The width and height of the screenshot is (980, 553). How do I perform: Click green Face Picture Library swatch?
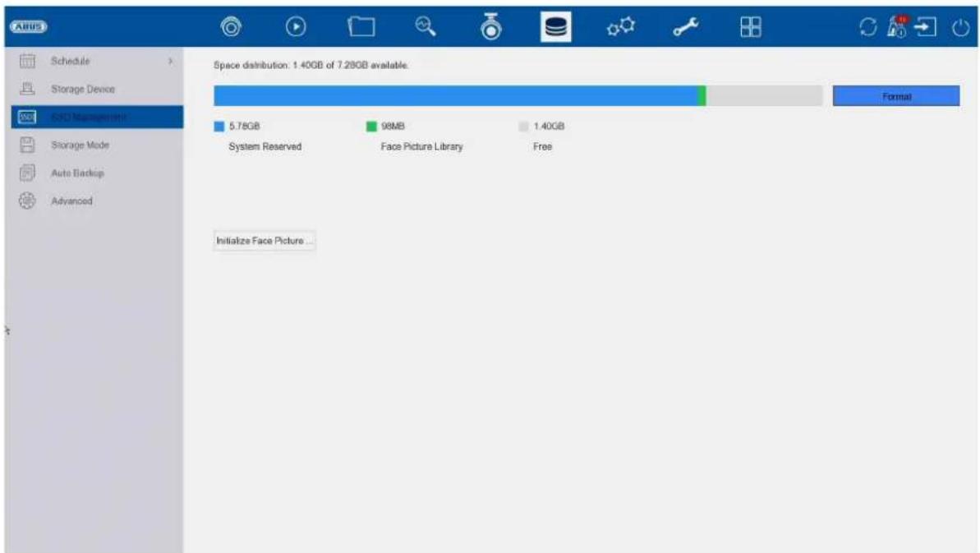click(x=371, y=127)
